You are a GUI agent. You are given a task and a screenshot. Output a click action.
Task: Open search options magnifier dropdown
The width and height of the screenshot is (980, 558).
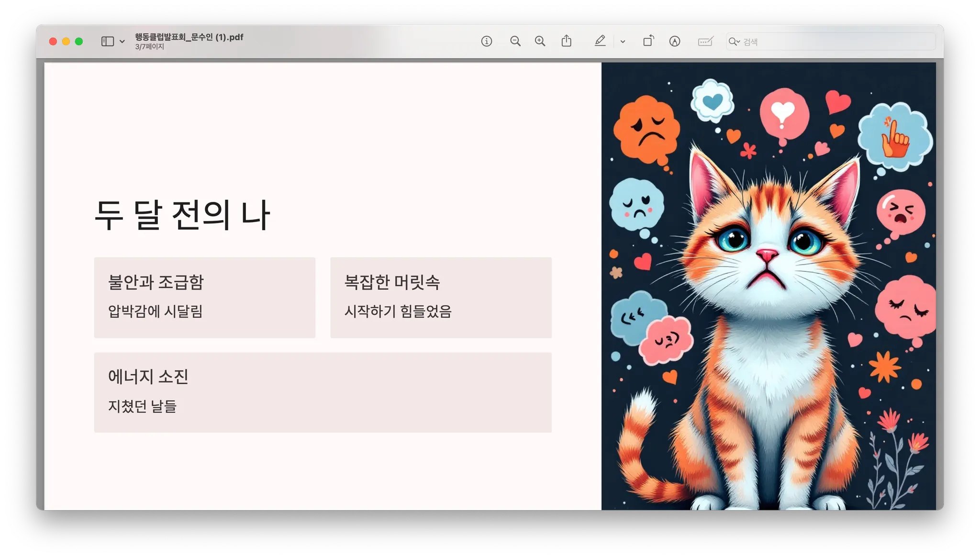734,42
